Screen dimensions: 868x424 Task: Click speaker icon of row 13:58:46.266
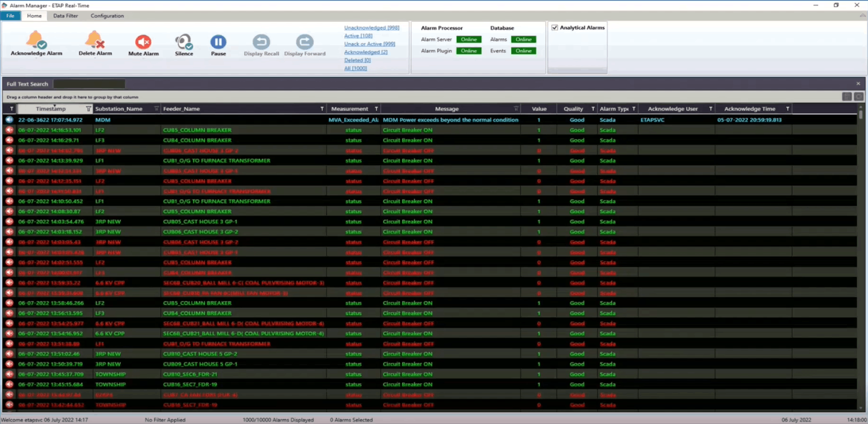click(9, 303)
